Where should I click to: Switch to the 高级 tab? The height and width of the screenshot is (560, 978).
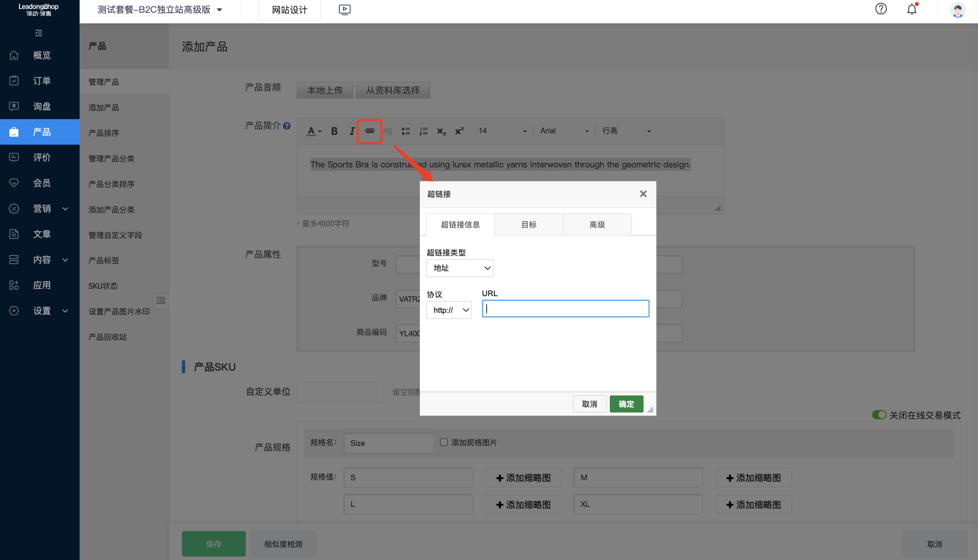click(597, 224)
